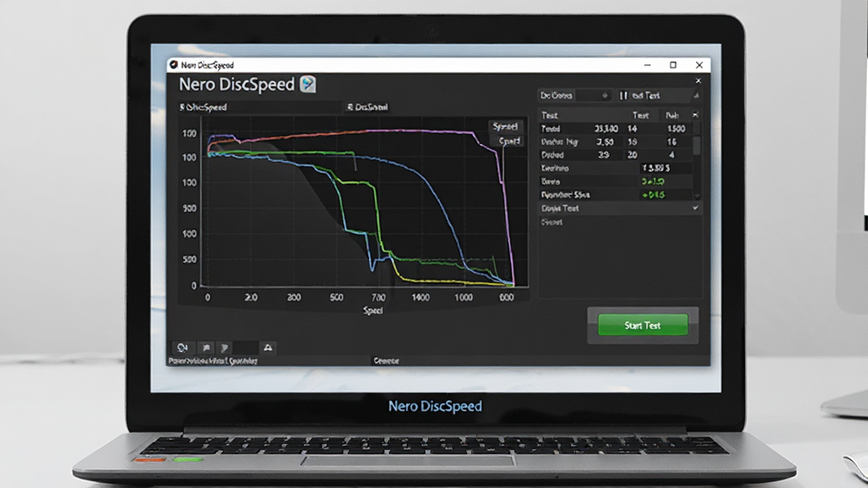Image resolution: width=868 pixels, height=488 pixels.
Task: Click the second Test column header
Action: 641,115
